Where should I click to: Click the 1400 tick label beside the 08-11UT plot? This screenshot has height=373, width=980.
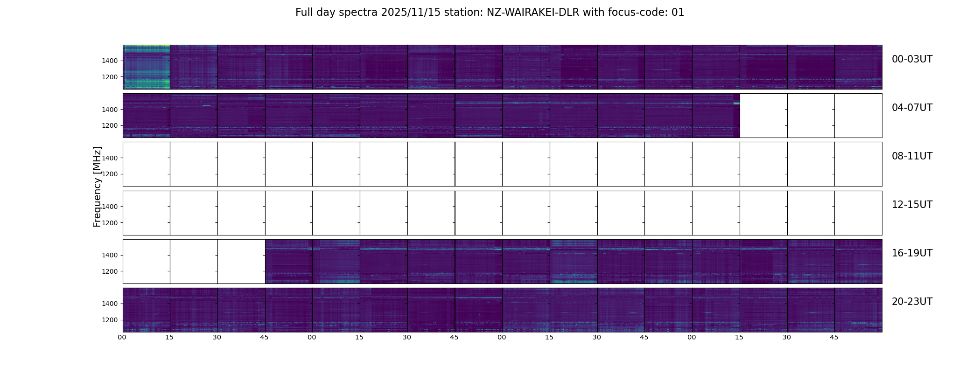[110, 158]
